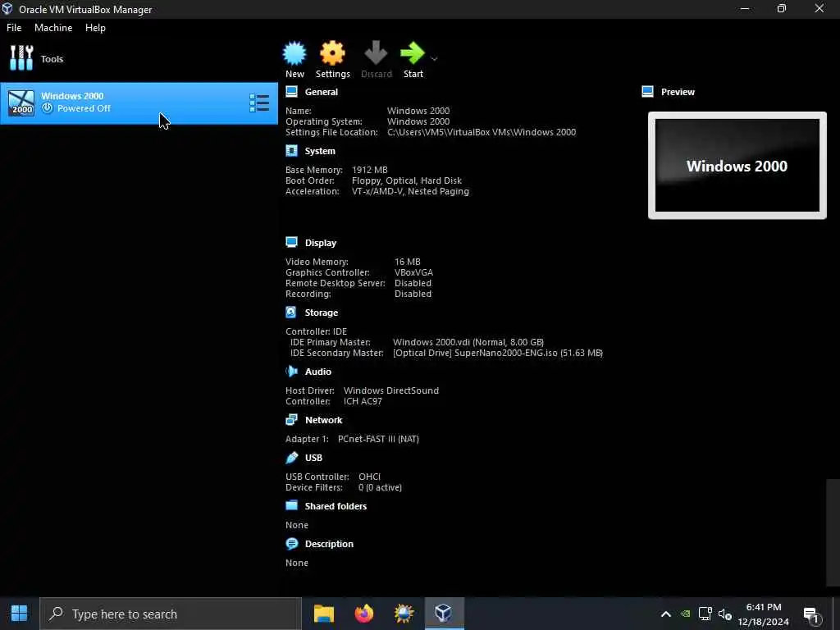
Task: Click the Network section heading
Action: coord(323,420)
